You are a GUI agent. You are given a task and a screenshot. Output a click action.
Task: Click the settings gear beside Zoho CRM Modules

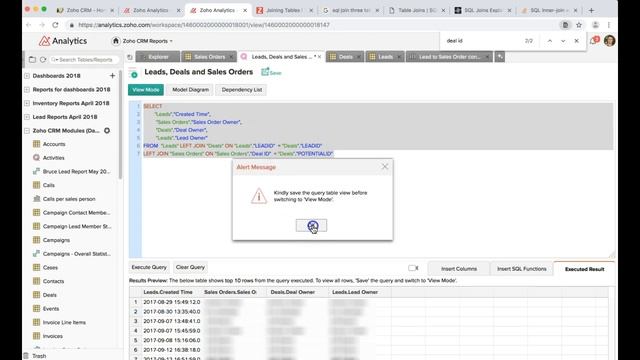pyautogui.click(x=107, y=131)
